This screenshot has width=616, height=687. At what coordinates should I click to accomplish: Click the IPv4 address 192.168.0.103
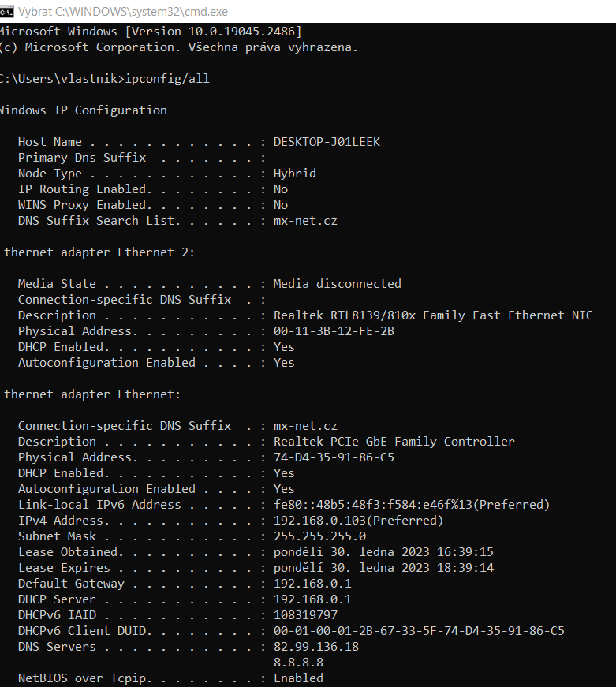[358, 521]
